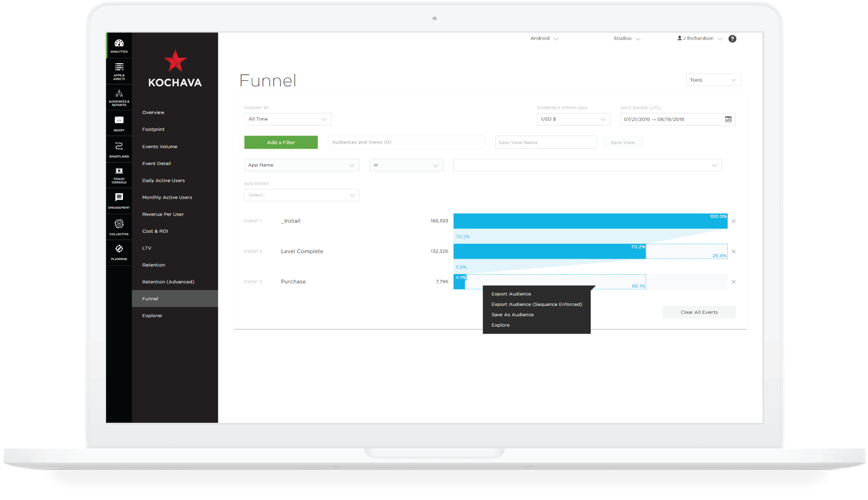
Task: Click the 132,326 count value
Action: coord(439,251)
